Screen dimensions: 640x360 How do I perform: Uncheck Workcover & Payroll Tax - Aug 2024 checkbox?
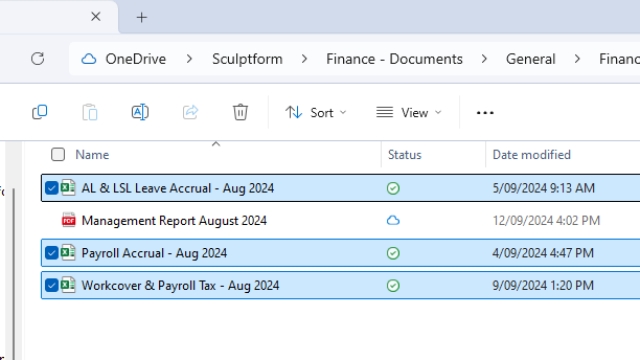coord(51,285)
